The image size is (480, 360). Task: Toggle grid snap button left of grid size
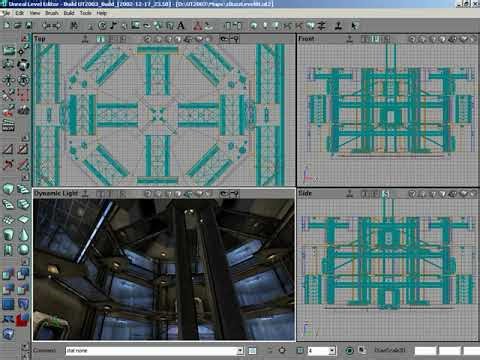(300, 351)
